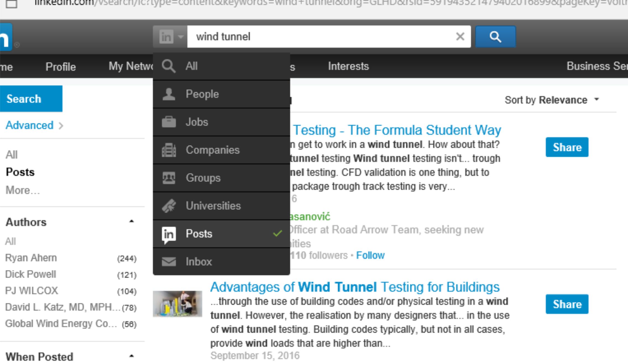Open Advantages of Wind Tunnel Testing for Buildings

355,287
